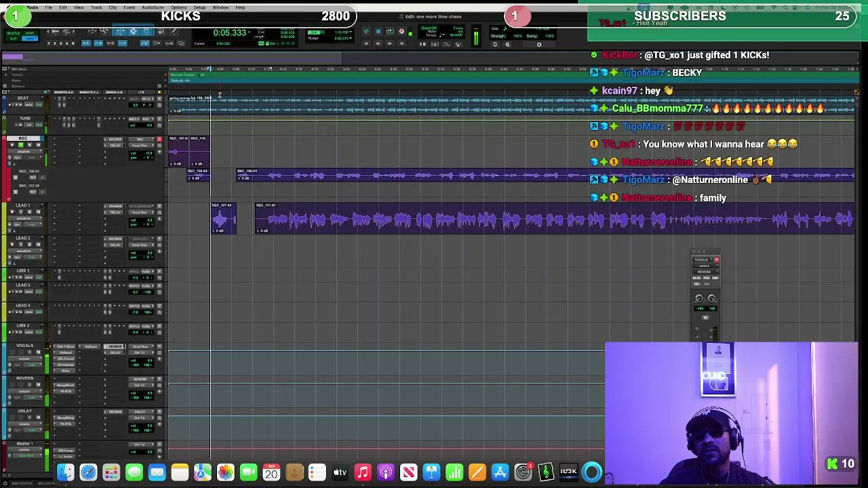Open the File menu
868x488 pixels.
click(x=49, y=7)
